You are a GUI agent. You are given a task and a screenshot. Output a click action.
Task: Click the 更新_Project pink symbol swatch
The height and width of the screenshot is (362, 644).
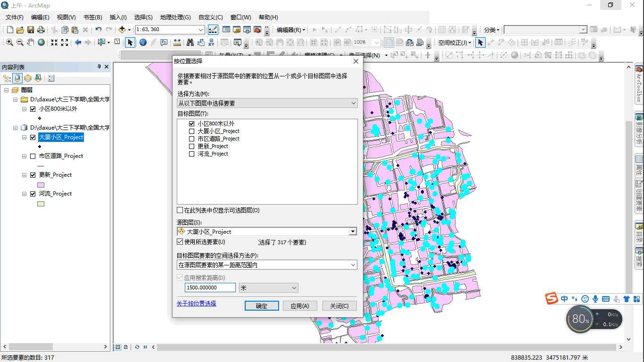[41, 185]
